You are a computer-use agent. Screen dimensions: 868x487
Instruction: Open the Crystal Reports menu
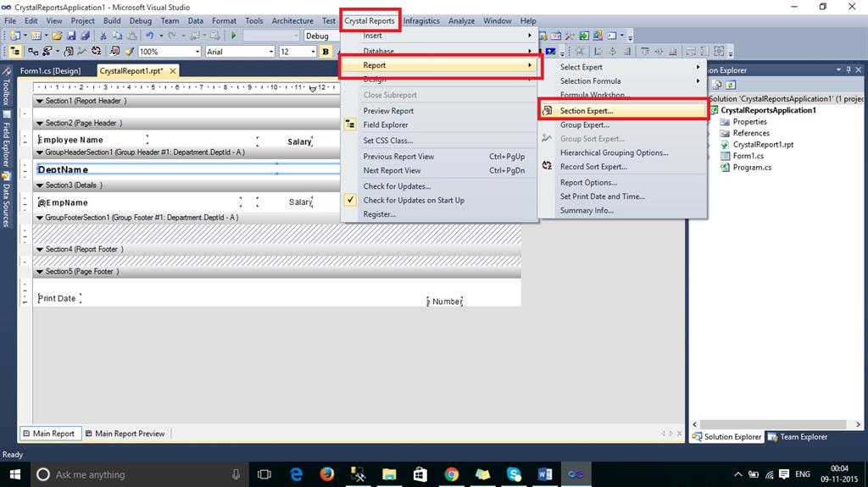coord(370,20)
